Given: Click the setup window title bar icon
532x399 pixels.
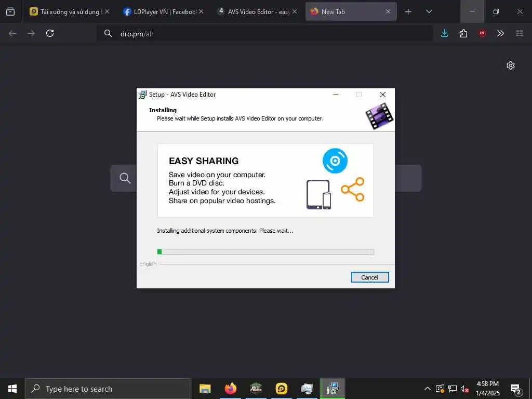Looking at the screenshot, I should pos(142,95).
